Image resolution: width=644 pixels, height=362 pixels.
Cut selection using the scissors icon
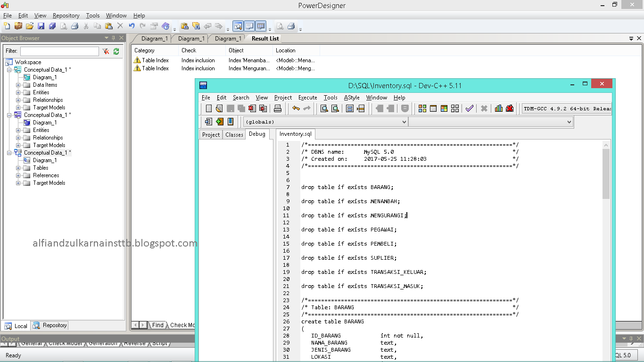[86, 26]
